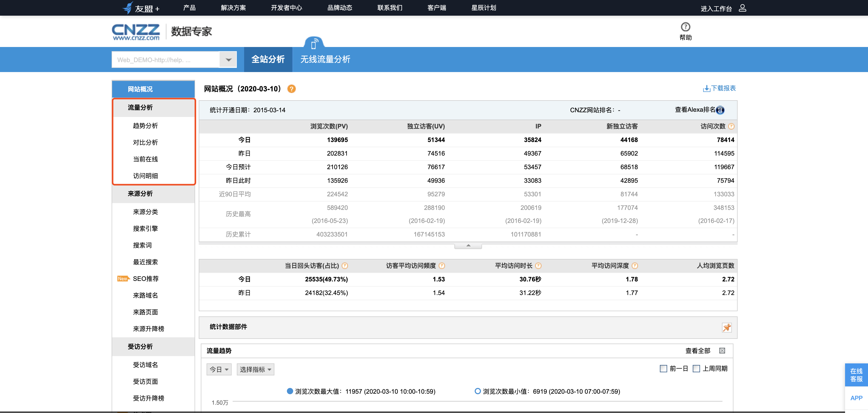This screenshot has height=413, width=868.
Task: Click help icon next to 当日回头访客(占比)
Action: click(x=345, y=266)
